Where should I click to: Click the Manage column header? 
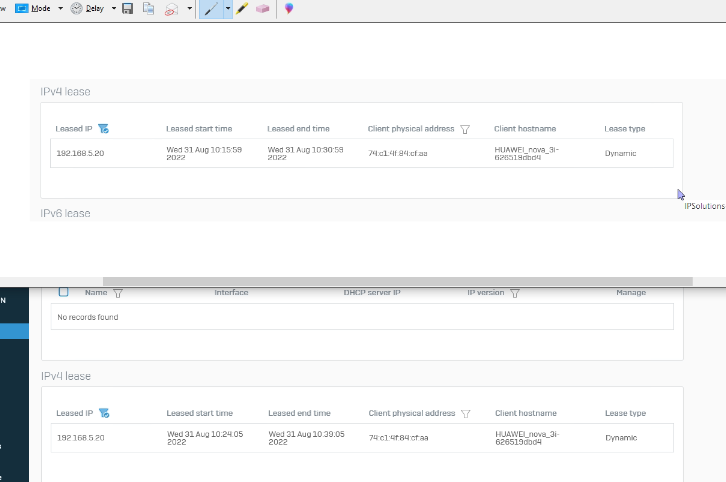coord(631,293)
